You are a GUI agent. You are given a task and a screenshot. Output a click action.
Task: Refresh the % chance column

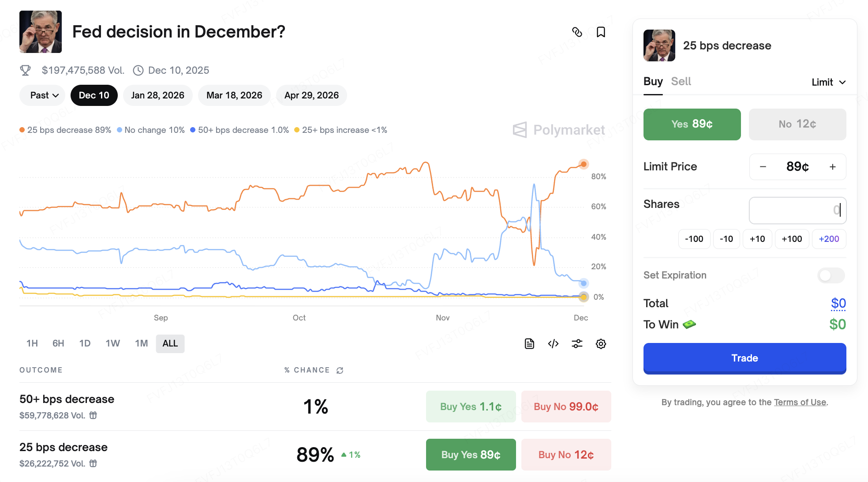340,370
